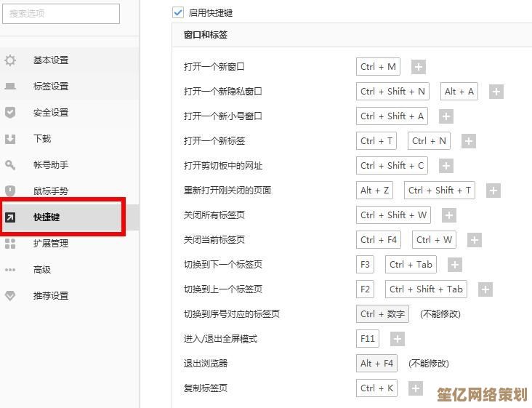Toggle the 启用快捷键 checkbox
The image size is (532, 408).
tap(178, 12)
